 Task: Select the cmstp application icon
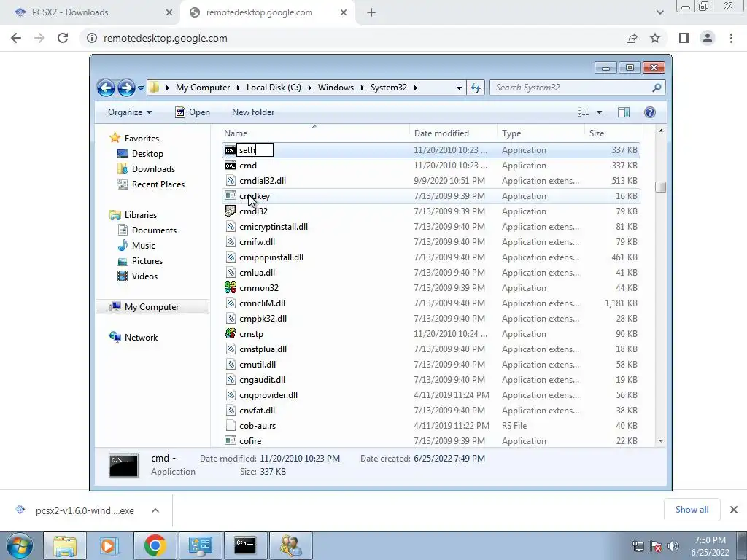[x=231, y=334]
